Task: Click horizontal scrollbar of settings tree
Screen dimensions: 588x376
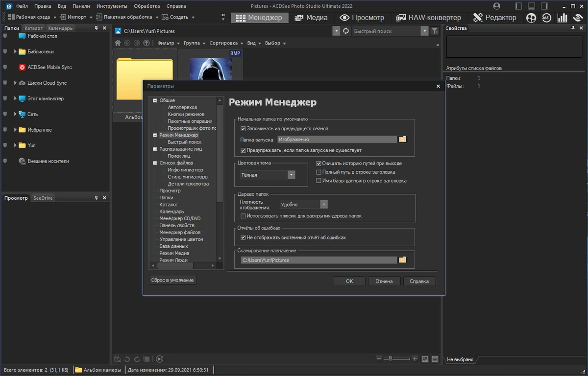Action: click(x=175, y=266)
